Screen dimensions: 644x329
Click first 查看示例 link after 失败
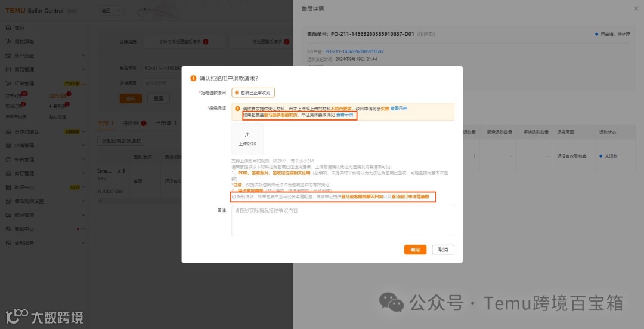[399, 109]
